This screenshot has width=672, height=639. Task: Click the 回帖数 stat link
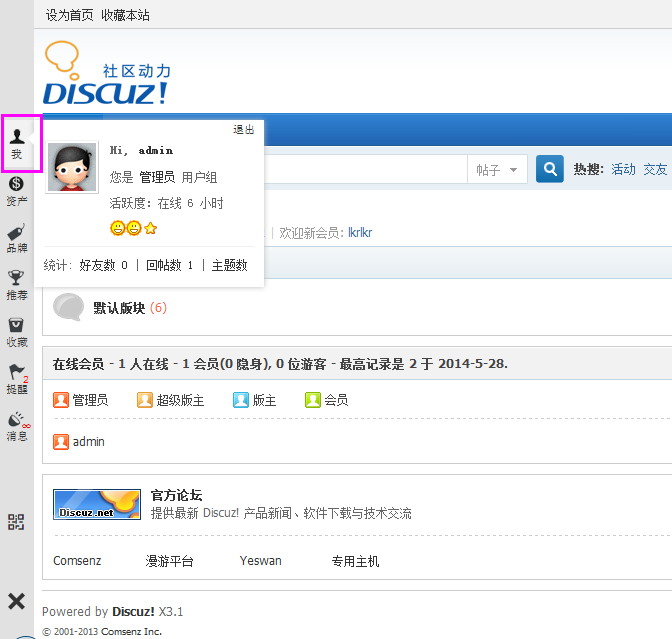164,265
